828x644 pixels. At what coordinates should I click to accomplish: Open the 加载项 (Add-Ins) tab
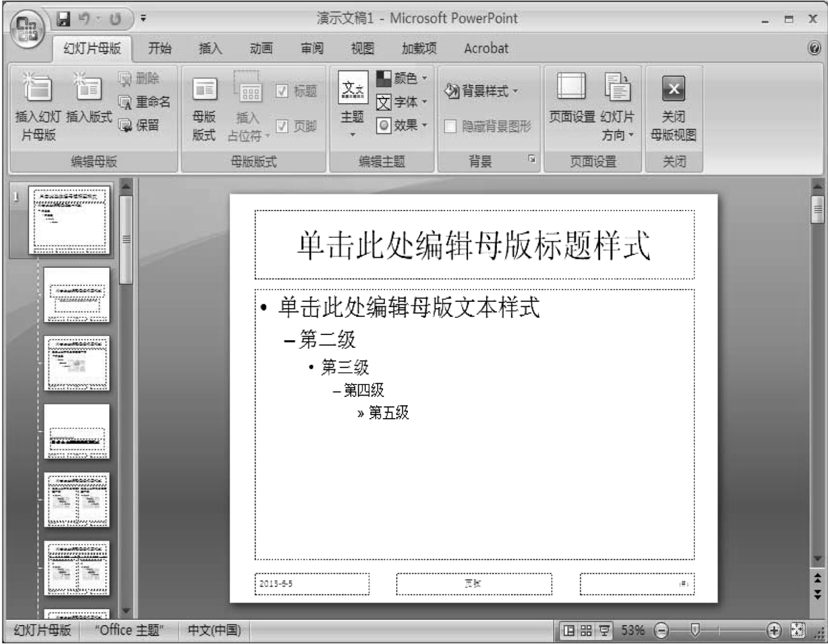coord(419,48)
